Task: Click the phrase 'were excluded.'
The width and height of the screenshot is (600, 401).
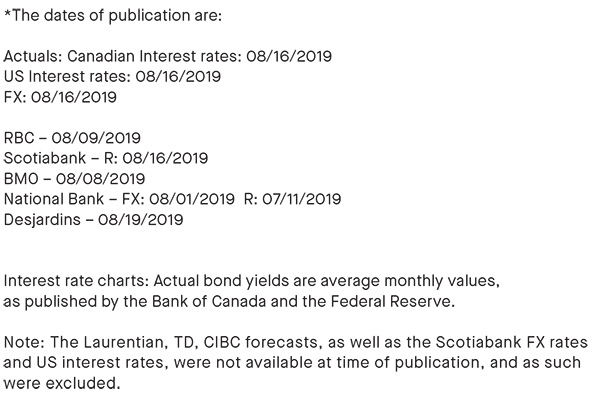Action: (x=62, y=383)
